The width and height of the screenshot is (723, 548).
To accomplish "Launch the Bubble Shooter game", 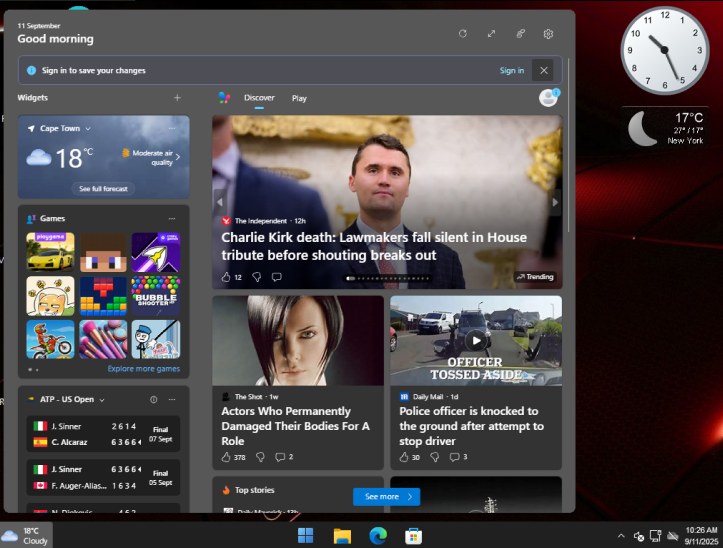I will coord(156,296).
